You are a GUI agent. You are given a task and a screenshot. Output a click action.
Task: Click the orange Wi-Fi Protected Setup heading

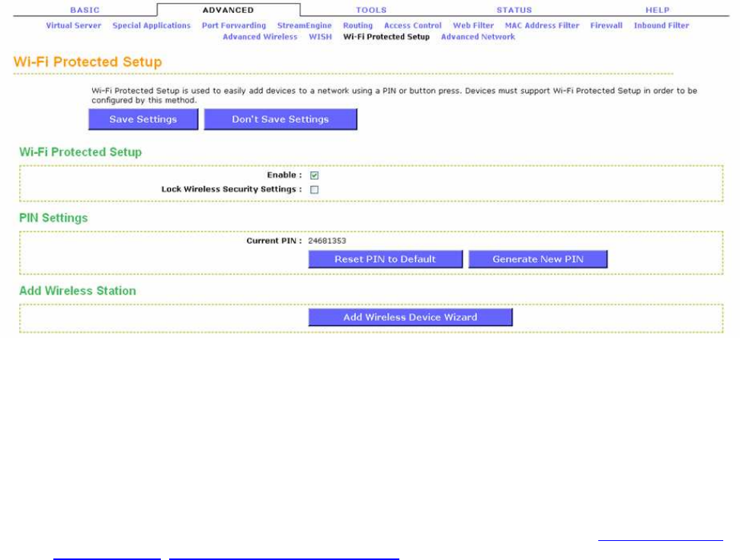[x=88, y=62]
